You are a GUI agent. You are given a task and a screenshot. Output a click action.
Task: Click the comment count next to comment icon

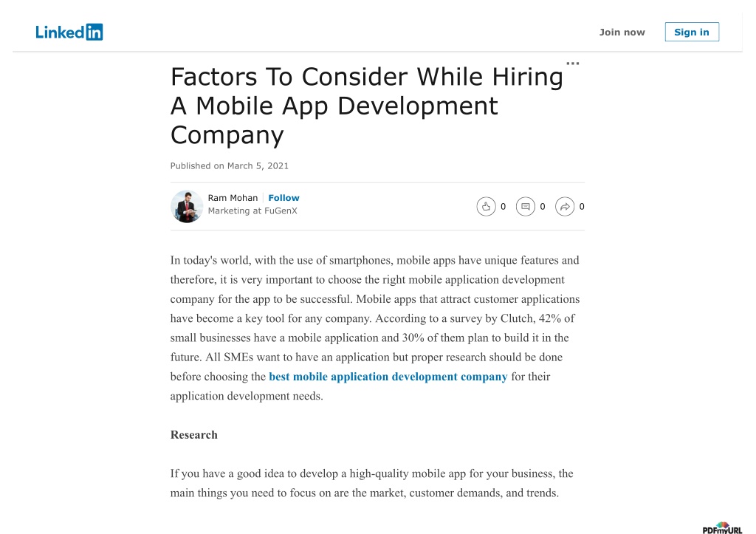point(543,207)
